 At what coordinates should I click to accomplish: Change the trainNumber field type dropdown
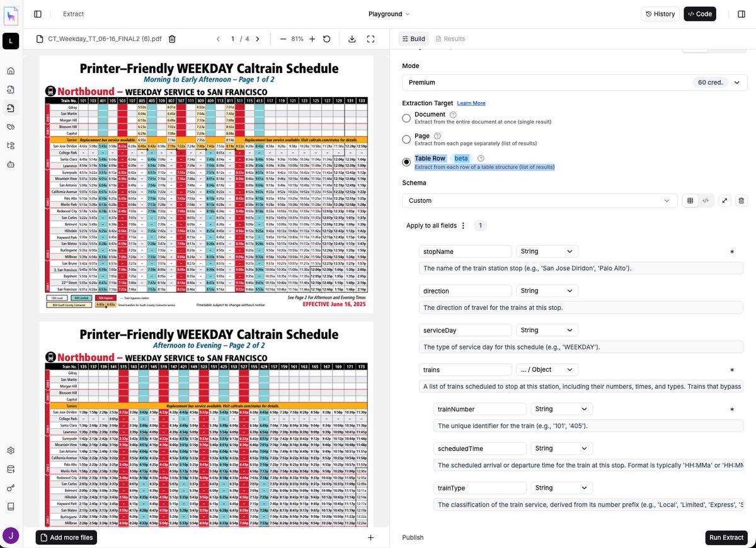pyautogui.click(x=561, y=409)
